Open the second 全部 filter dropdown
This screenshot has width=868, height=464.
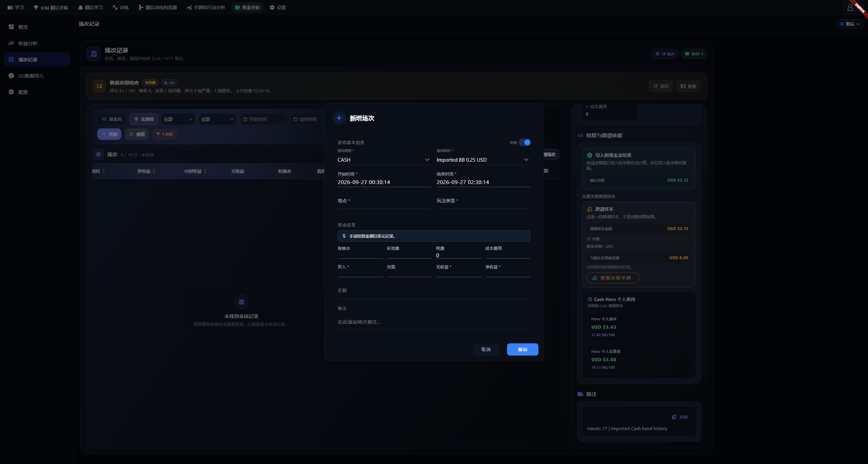click(x=217, y=119)
